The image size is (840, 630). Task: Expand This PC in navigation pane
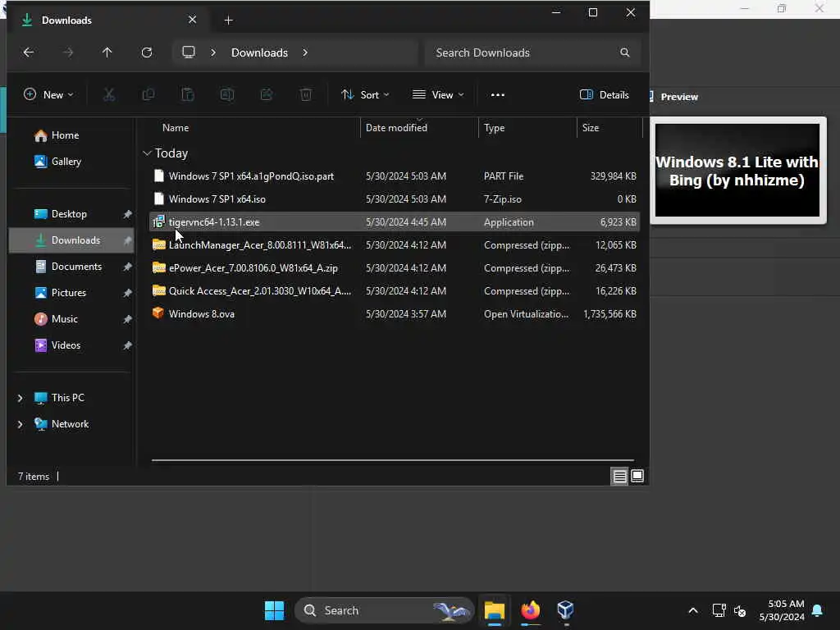21,398
